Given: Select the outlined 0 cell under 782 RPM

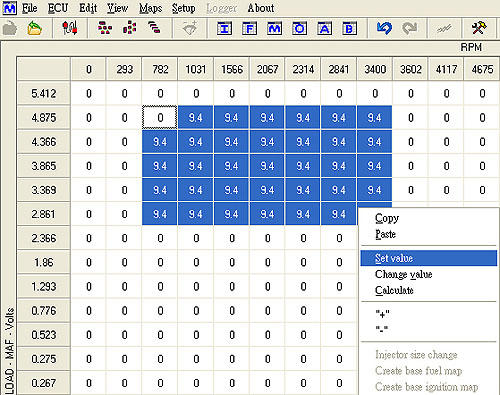Looking at the screenshot, I should (x=160, y=117).
